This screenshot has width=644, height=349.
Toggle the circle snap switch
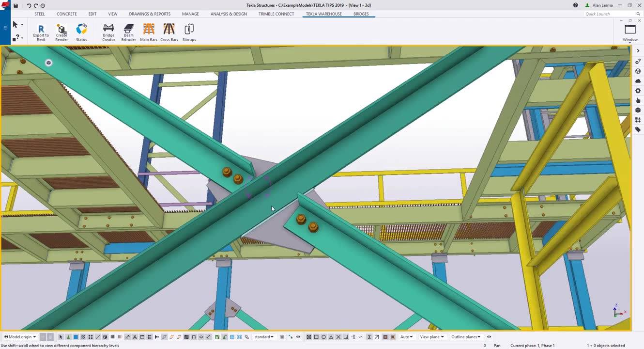(323, 337)
